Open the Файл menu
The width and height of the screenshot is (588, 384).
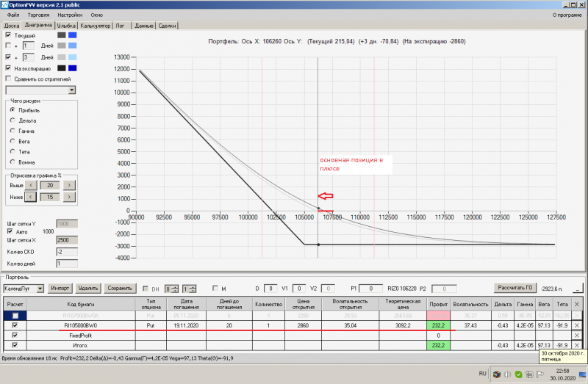coord(13,15)
